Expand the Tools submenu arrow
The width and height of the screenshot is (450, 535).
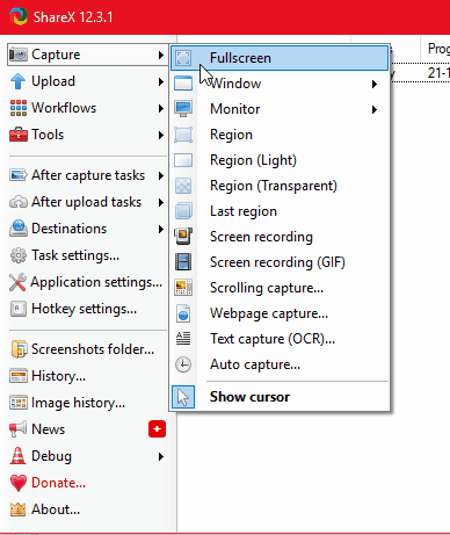[161, 135]
